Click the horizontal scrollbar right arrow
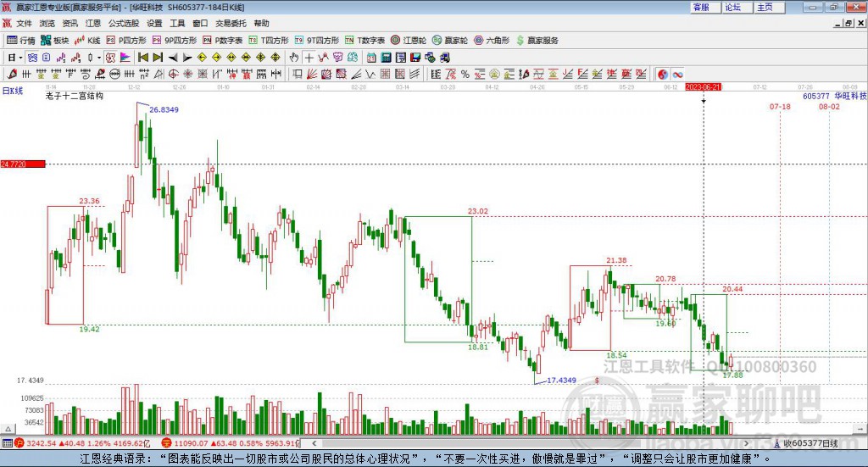This screenshot has width=868, height=467. [x=747, y=443]
